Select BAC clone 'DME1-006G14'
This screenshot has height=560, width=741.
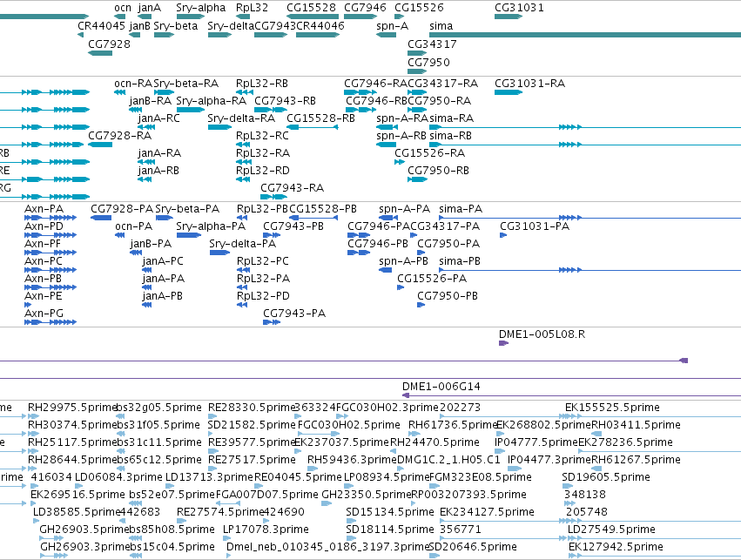pyautogui.click(x=441, y=387)
